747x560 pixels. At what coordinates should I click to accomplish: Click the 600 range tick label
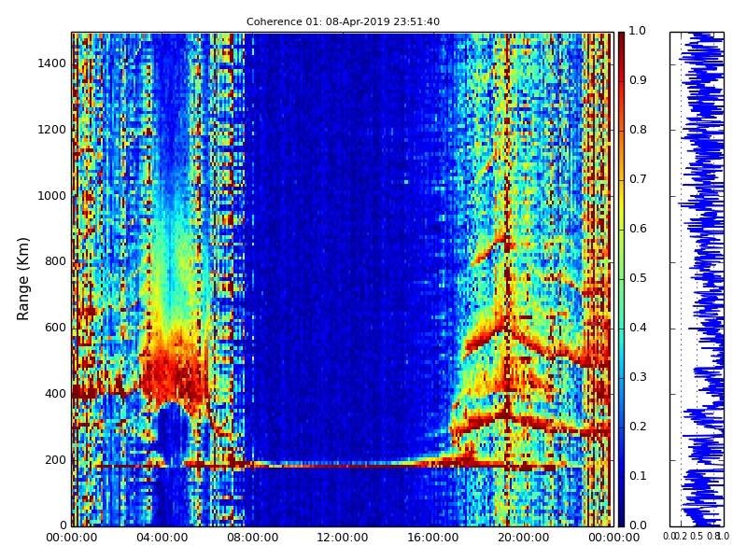56,328
